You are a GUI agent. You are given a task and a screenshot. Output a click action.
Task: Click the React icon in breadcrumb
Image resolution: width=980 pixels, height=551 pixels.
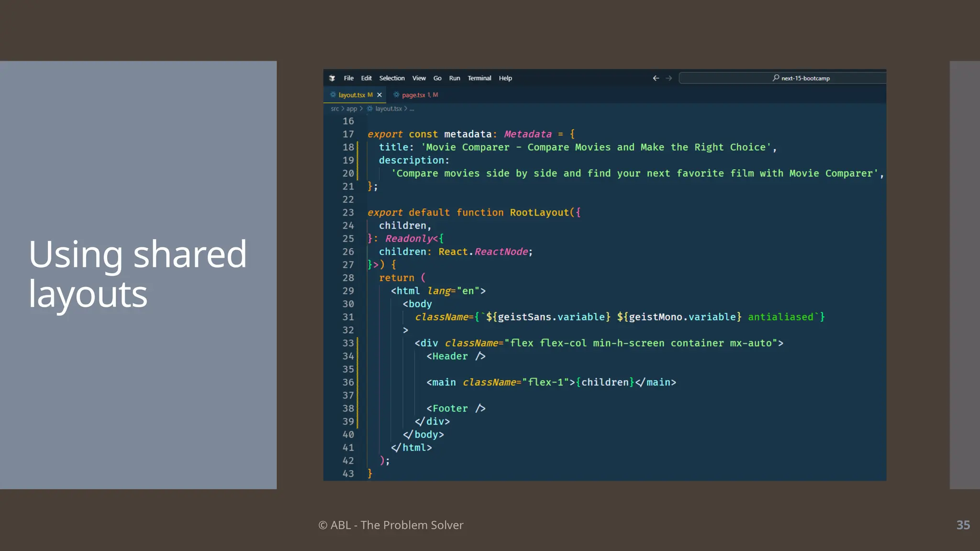click(369, 109)
